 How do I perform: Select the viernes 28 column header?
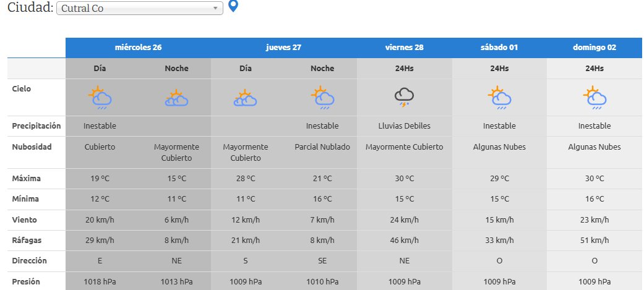(x=405, y=48)
